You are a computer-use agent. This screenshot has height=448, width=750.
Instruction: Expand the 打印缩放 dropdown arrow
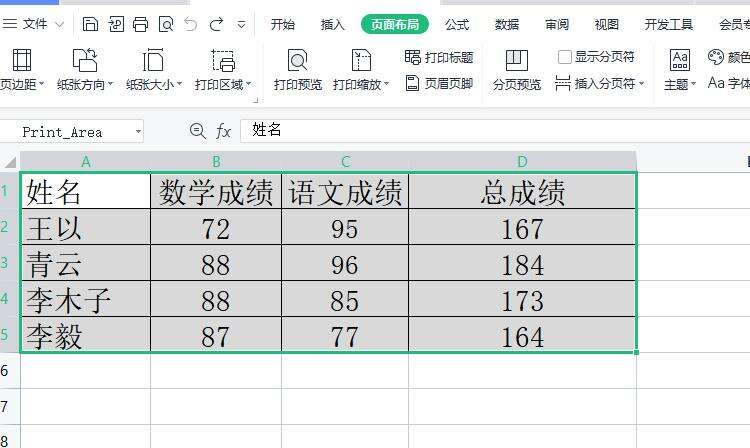tap(386, 84)
